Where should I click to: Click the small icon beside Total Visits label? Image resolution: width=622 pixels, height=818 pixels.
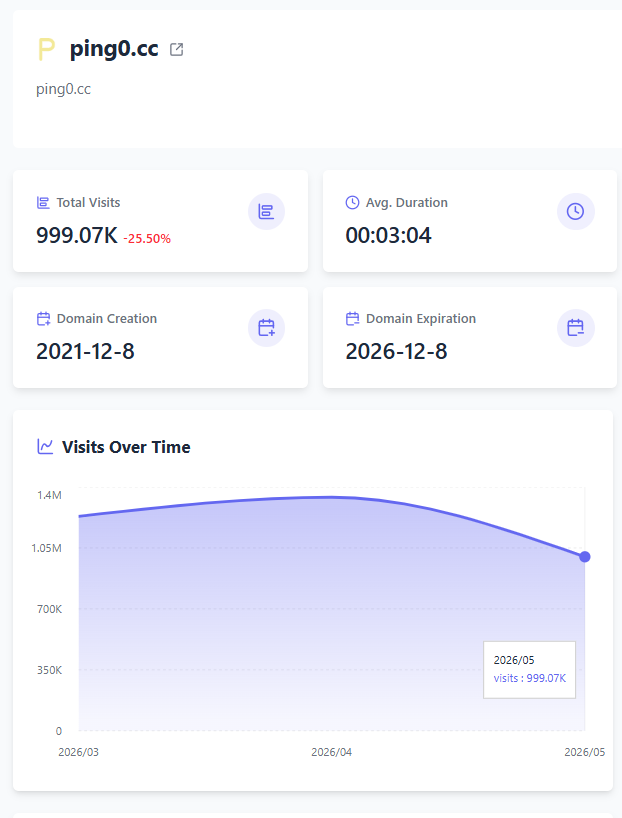coord(43,202)
